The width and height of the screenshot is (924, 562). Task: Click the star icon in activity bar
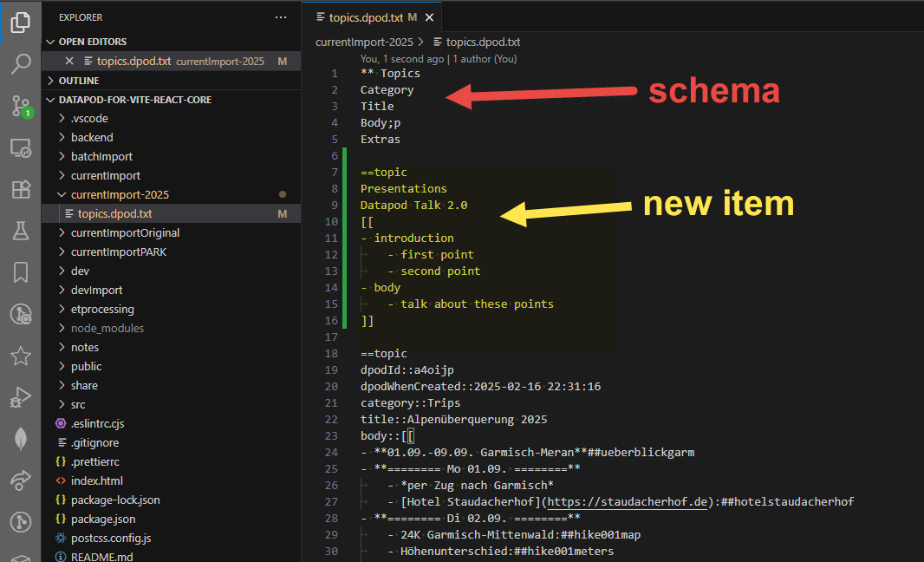[x=21, y=356]
